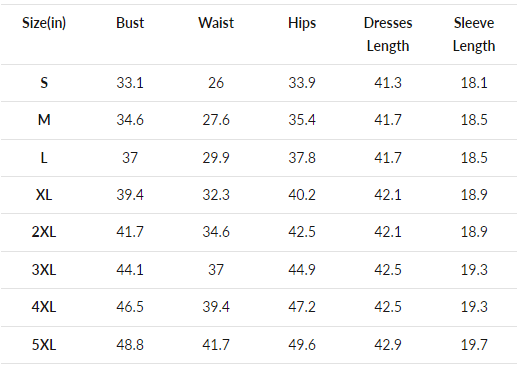Viewport: 518px width, 366px height.
Task: Click the 33.1 bust value for S
Action: [x=130, y=83]
